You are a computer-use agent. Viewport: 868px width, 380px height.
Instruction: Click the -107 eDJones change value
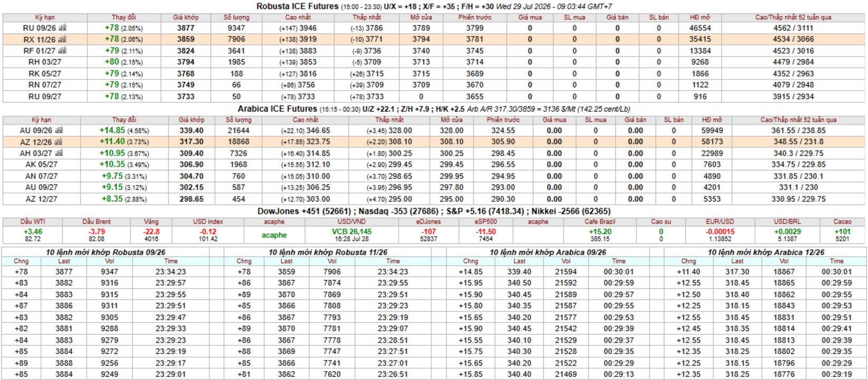[428, 231]
